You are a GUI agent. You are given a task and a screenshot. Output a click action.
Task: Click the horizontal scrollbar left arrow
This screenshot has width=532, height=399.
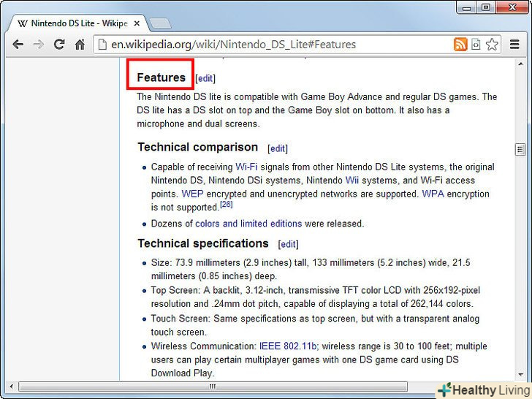11,387
